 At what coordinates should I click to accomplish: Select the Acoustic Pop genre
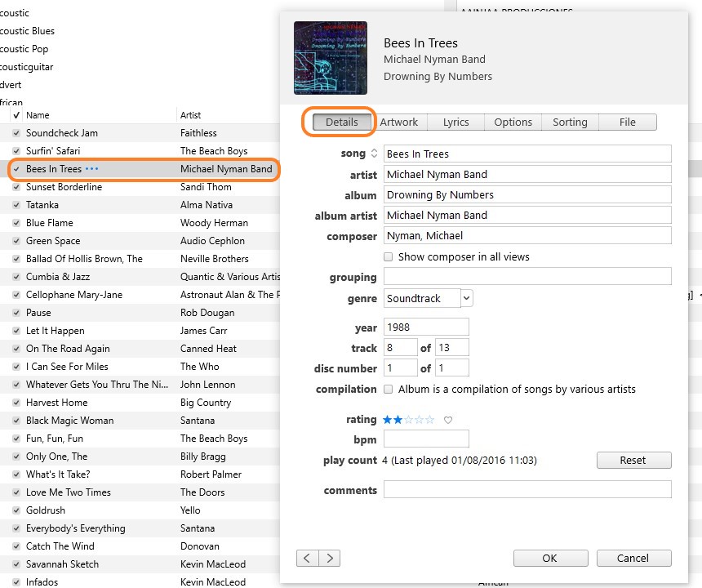pos(24,49)
